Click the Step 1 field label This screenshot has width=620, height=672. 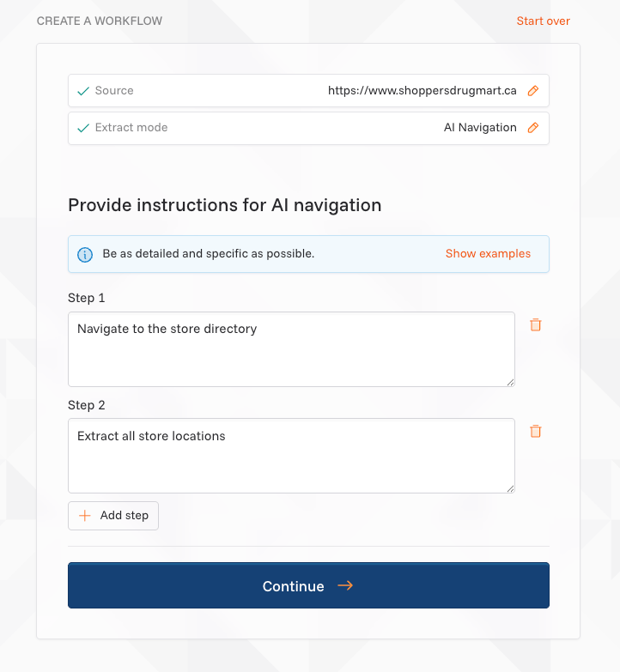tap(86, 298)
